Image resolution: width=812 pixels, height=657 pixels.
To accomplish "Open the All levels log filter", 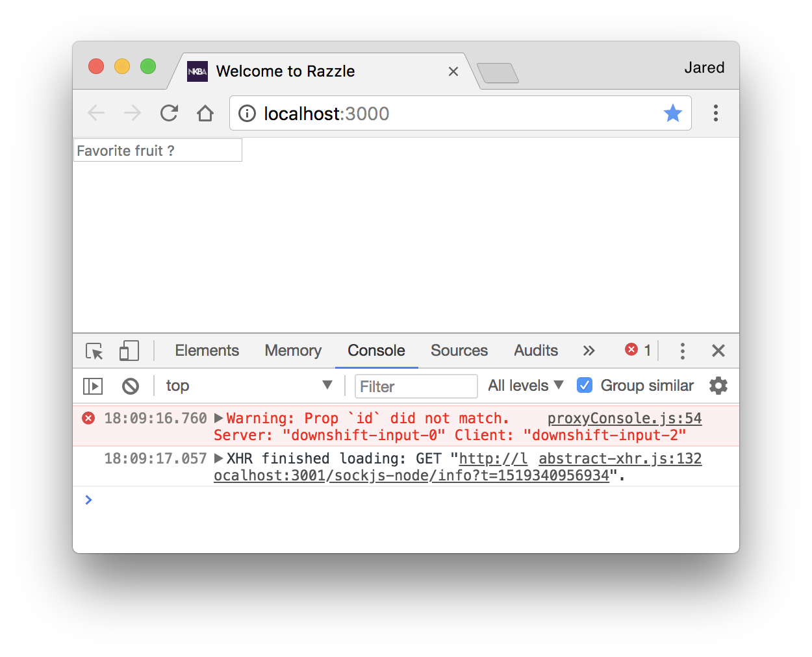I will click(525, 385).
